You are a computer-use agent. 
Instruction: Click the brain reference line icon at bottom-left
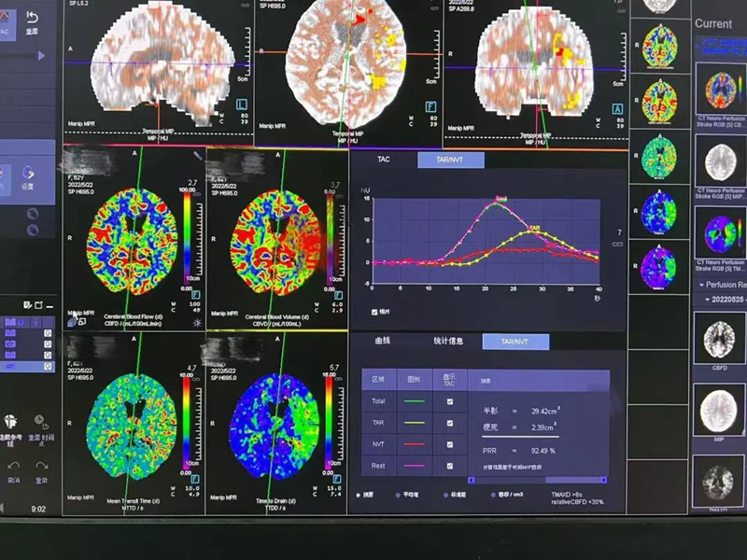pyautogui.click(x=10, y=422)
